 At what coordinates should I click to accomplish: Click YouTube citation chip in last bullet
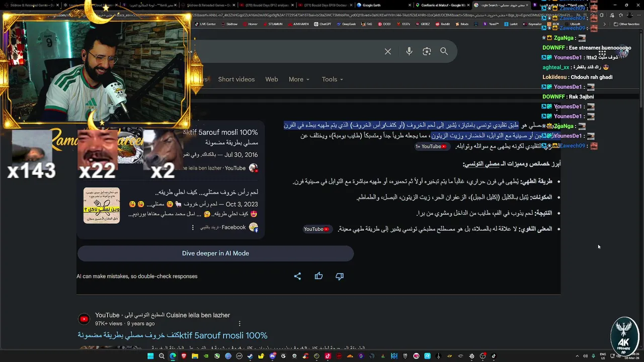point(316,229)
